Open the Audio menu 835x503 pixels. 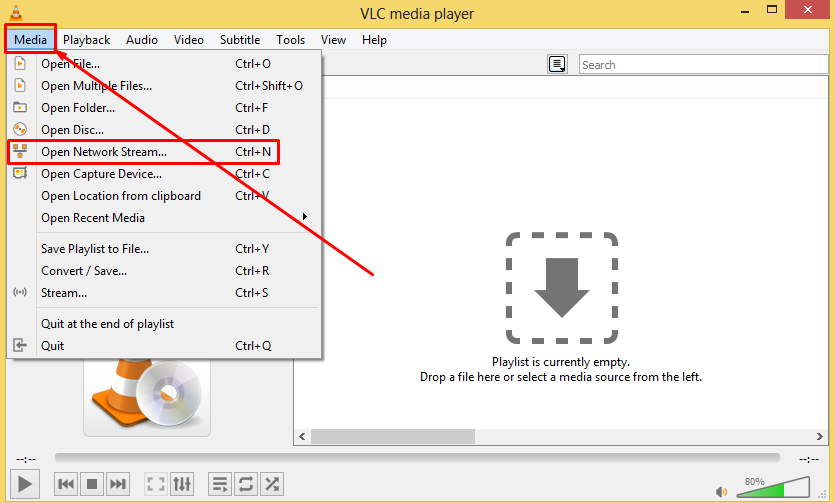(142, 39)
